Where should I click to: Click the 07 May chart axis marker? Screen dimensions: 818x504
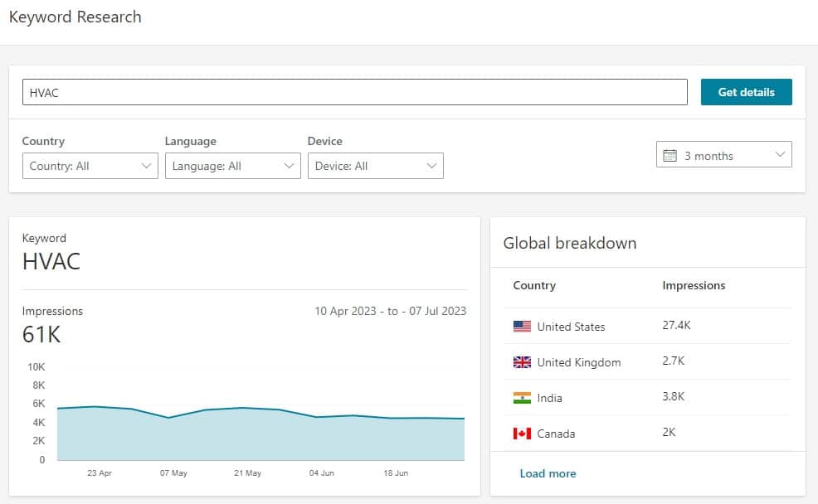pos(173,472)
